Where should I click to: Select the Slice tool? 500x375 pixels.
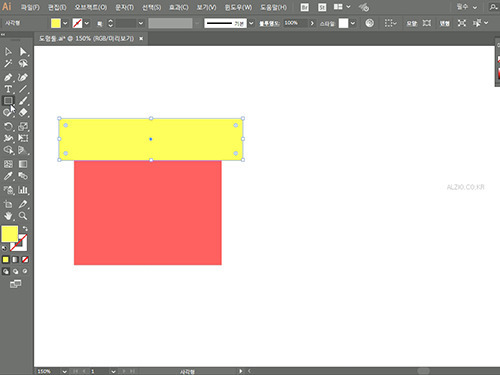[x=23, y=204]
